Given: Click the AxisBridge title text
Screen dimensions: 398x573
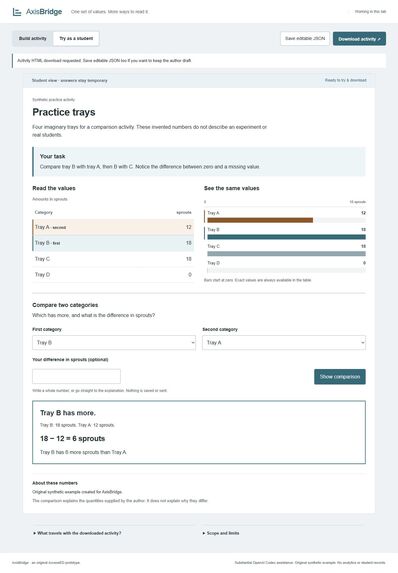Looking at the screenshot, I should [44, 12].
